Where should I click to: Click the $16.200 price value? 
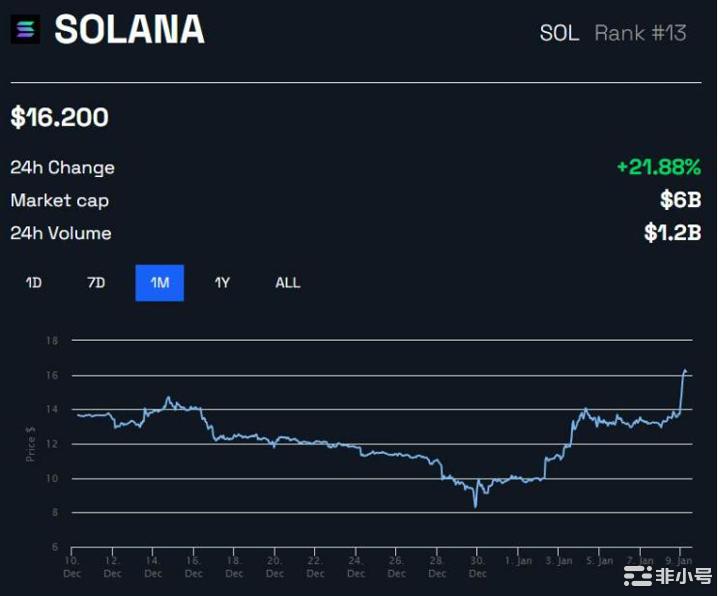pyautogui.click(x=60, y=118)
